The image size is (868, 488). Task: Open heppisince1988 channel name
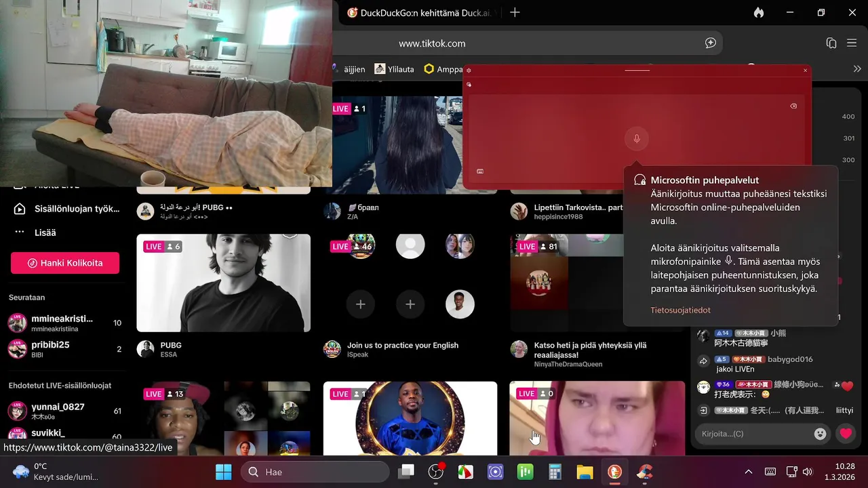[558, 216]
